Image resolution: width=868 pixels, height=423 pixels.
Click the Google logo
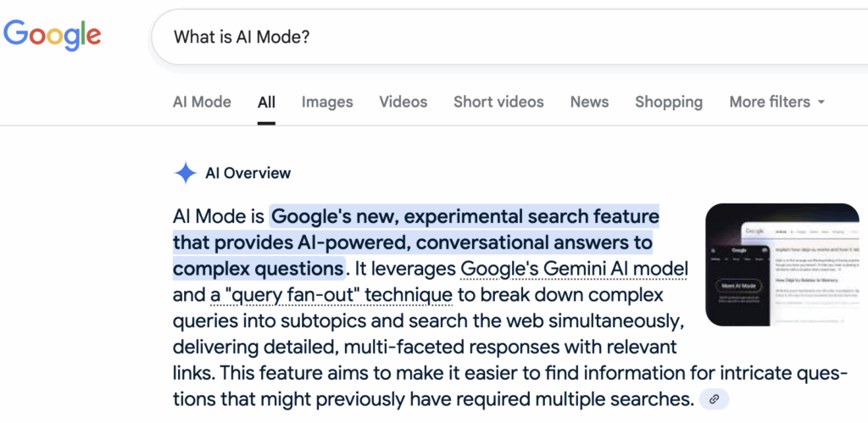pyautogui.click(x=53, y=36)
